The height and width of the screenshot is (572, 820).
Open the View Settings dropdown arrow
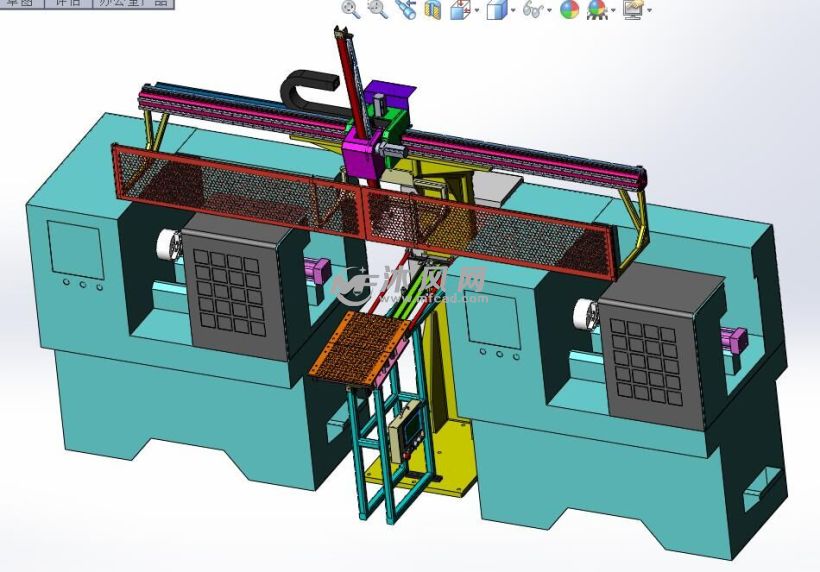(x=650, y=11)
